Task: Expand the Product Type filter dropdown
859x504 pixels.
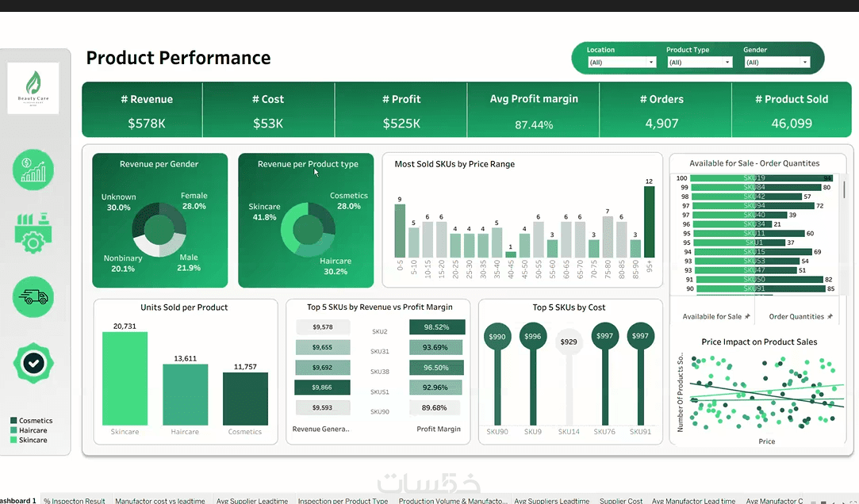Action: pyautogui.click(x=700, y=63)
